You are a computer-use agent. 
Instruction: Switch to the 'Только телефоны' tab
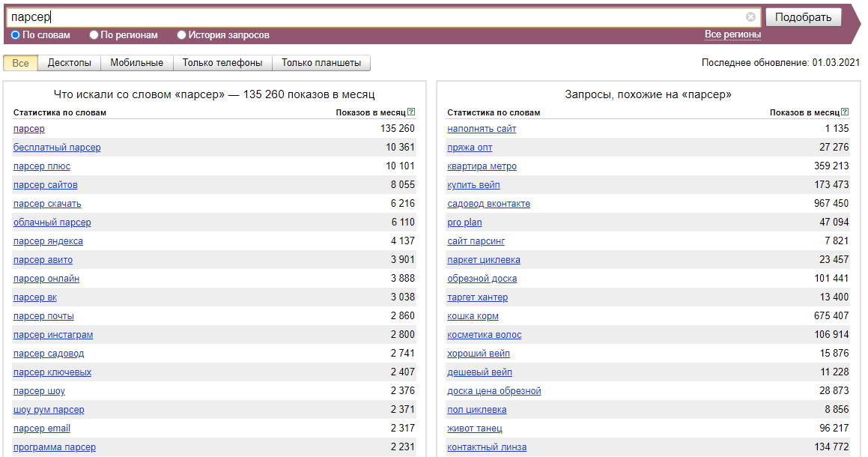coord(222,63)
